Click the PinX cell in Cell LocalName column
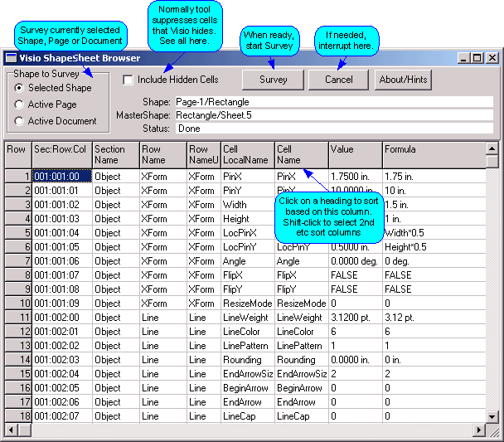This screenshot has width=504, height=442. (x=248, y=176)
